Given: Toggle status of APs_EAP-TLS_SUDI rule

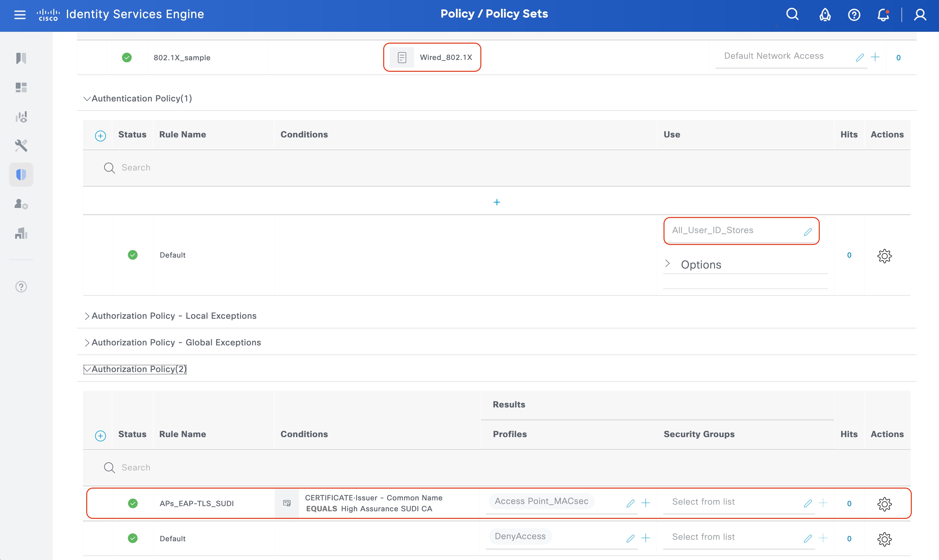Looking at the screenshot, I should click(x=133, y=503).
